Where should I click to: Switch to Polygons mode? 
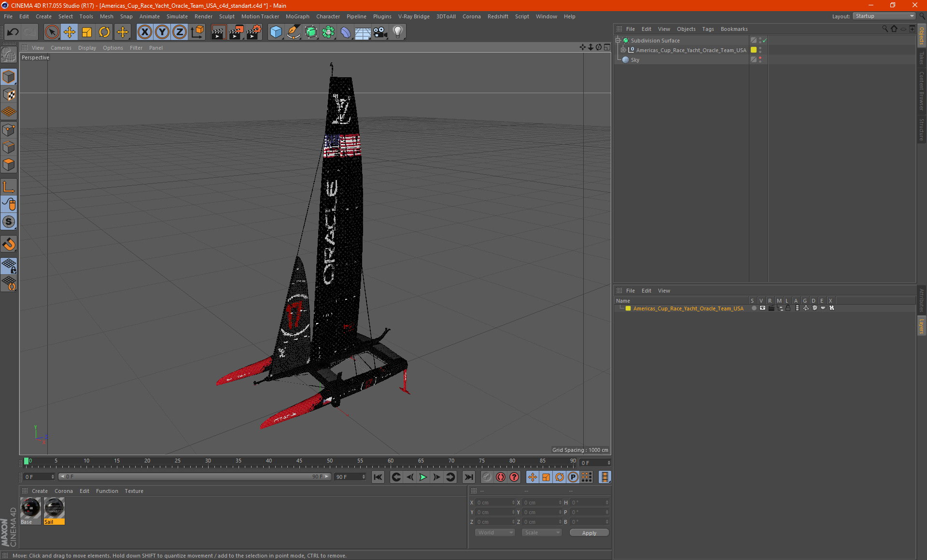coord(9,165)
